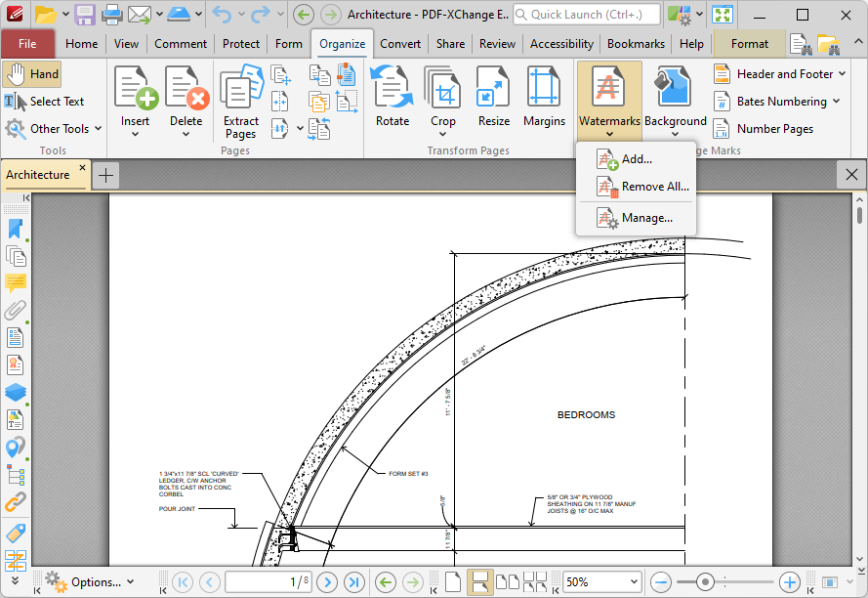The image size is (868, 598).
Task: Jump to the last page
Action: pos(354,582)
